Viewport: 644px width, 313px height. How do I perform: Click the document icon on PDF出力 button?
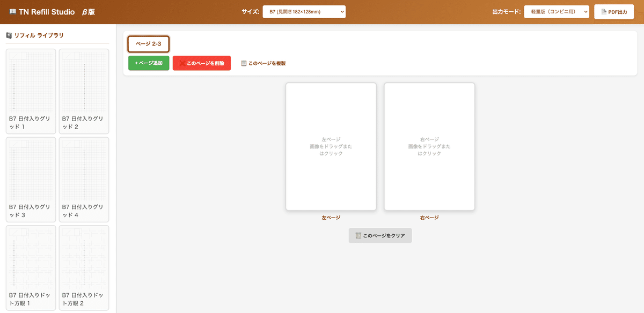(x=604, y=12)
